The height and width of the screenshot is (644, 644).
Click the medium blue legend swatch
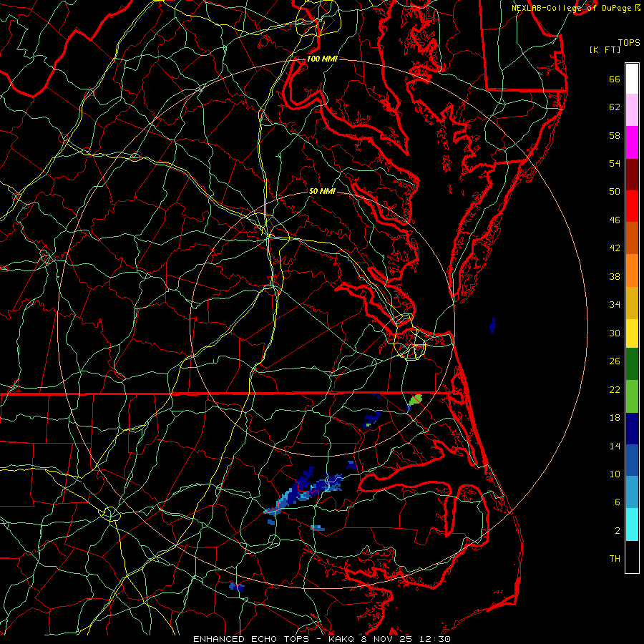[x=632, y=460]
